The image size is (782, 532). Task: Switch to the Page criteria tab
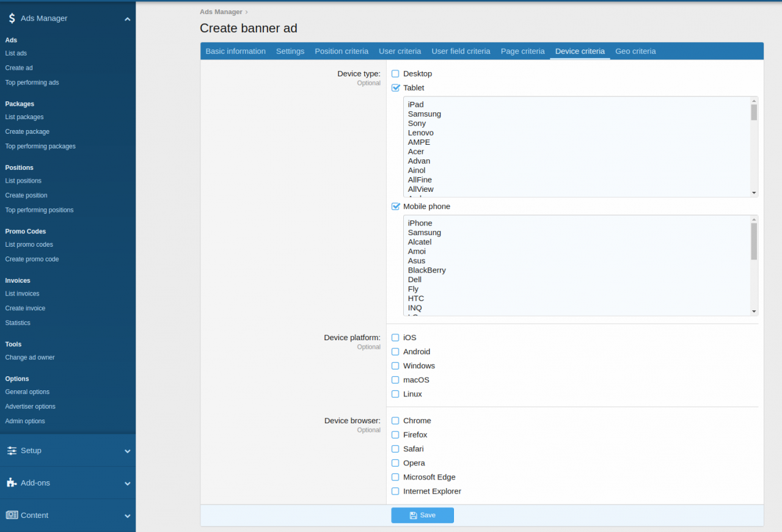pyautogui.click(x=522, y=51)
